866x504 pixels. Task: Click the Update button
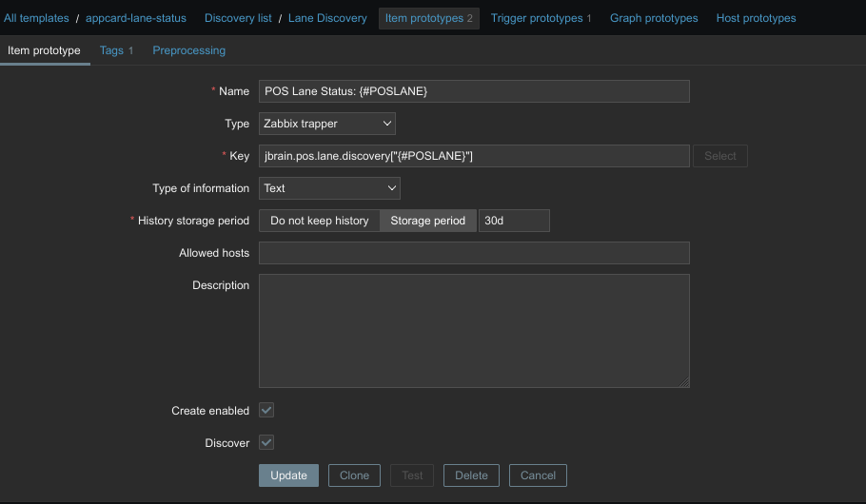(289, 475)
